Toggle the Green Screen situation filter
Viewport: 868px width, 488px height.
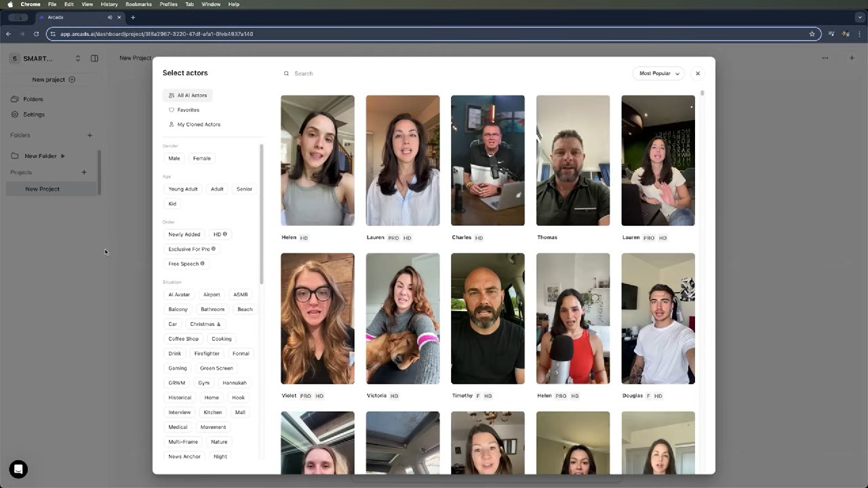pos(216,369)
